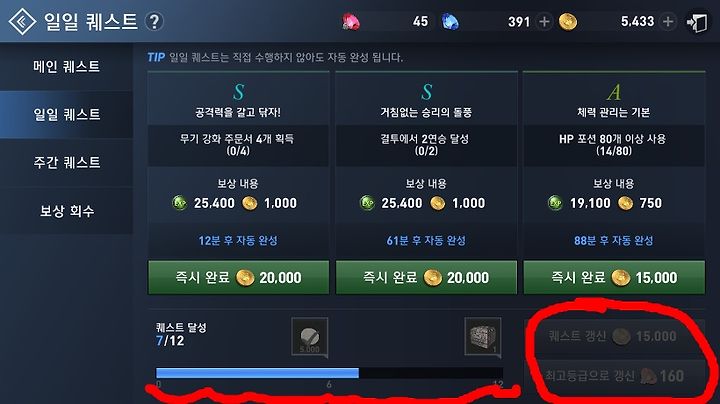Go to the 보상 회수 tab
The image size is (720, 404).
click(67, 211)
